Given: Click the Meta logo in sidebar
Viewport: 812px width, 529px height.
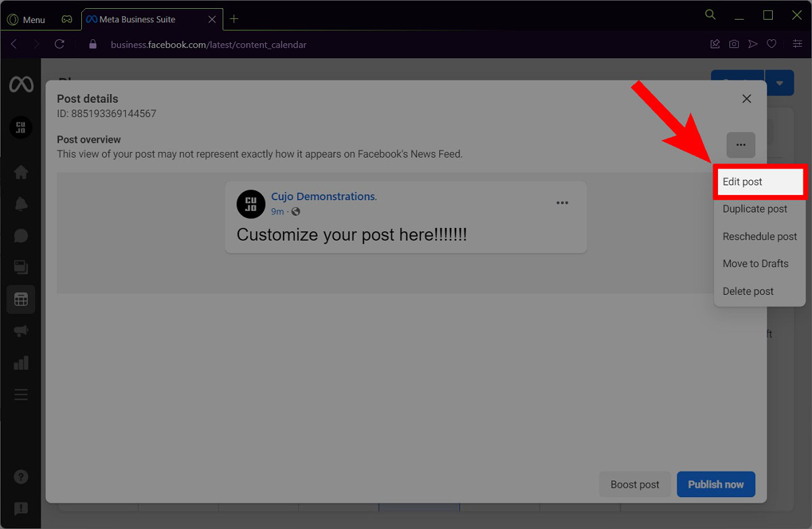Looking at the screenshot, I should (x=21, y=85).
